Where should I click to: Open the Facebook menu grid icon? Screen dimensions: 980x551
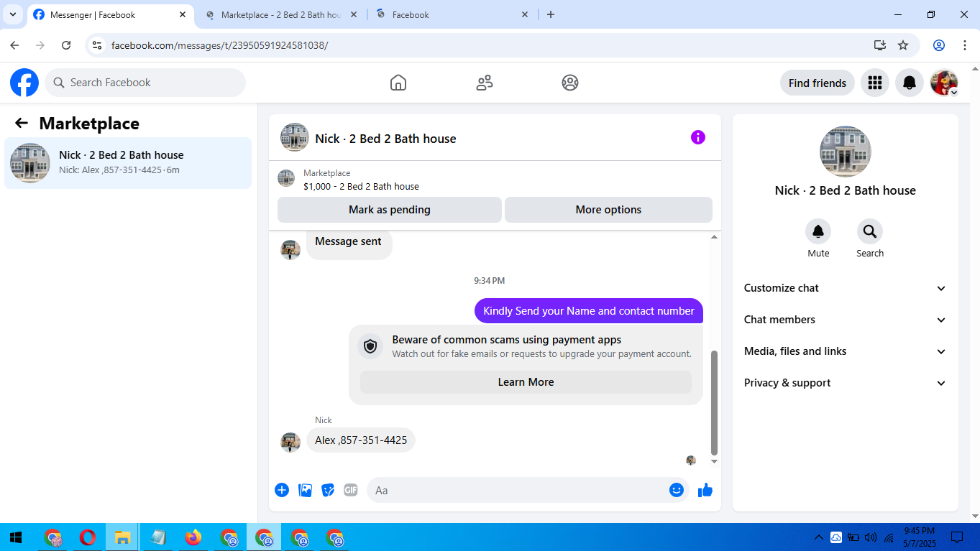[875, 83]
